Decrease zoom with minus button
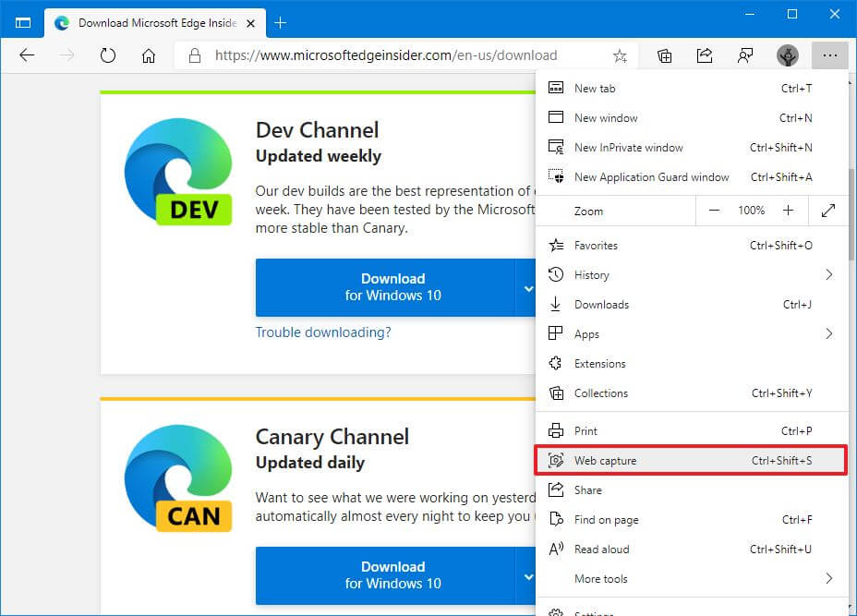 [714, 211]
